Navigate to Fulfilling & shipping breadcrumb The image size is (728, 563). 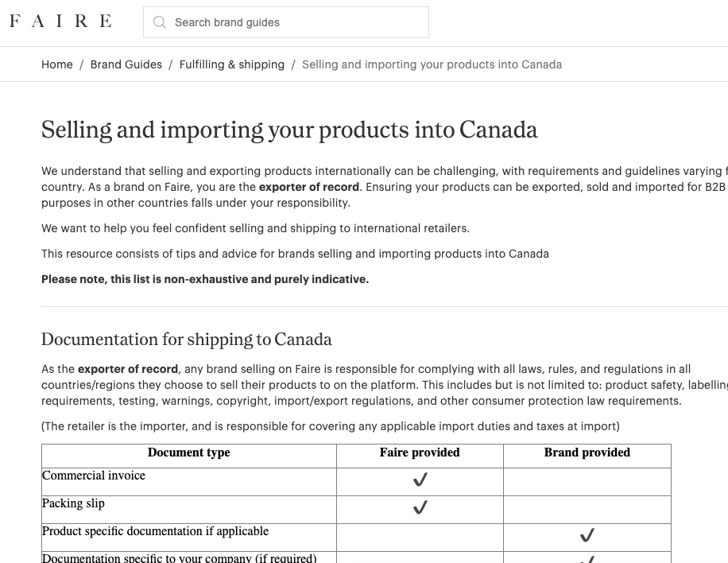[232, 64]
